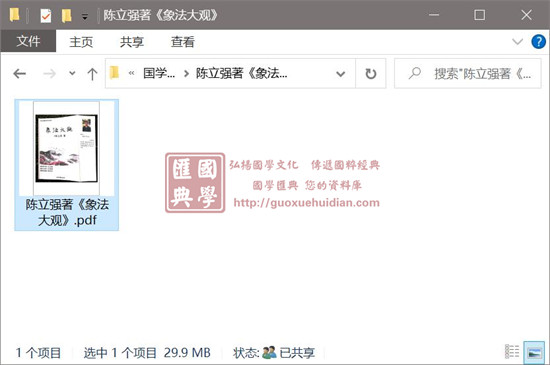The image size is (550, 365).
Task: Go up one folder level arrow
Action: click(92, 74)
